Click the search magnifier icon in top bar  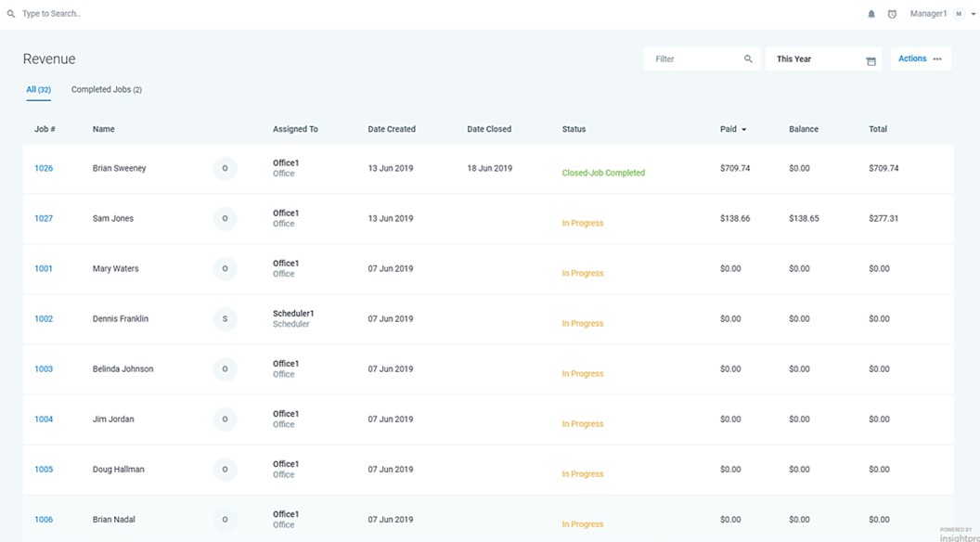(10, 14)
